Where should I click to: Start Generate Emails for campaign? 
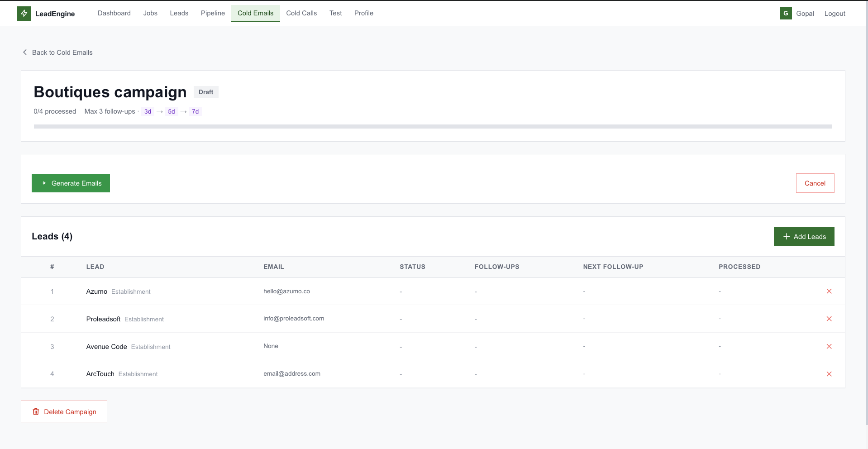71,183
